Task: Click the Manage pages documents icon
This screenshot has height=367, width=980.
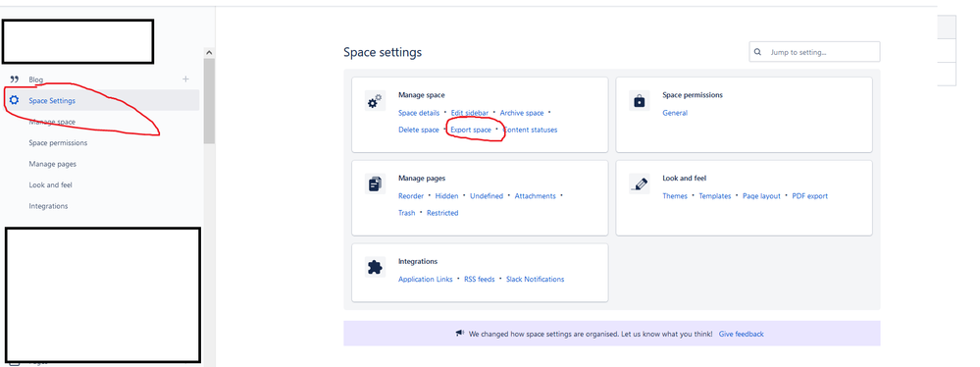Action: tap(375, 183)
